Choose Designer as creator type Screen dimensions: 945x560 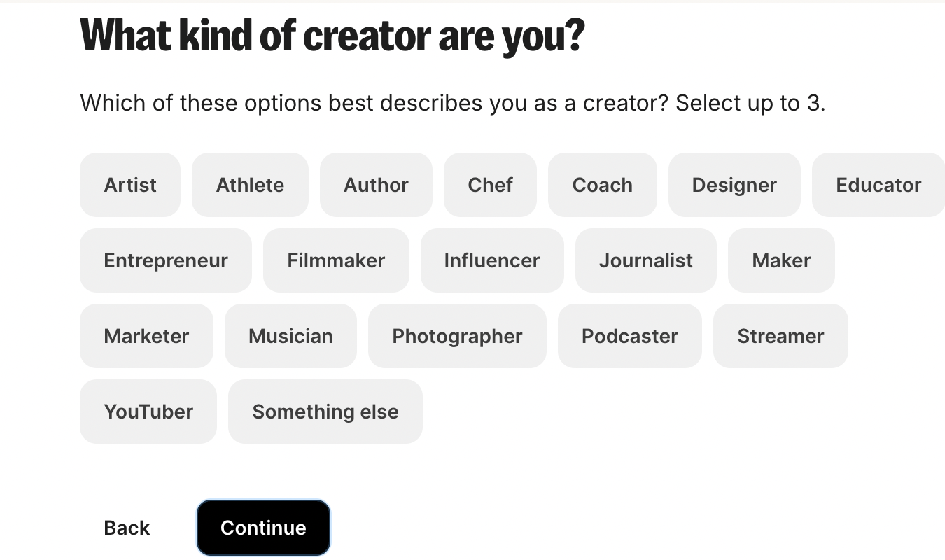click(734, 185)
